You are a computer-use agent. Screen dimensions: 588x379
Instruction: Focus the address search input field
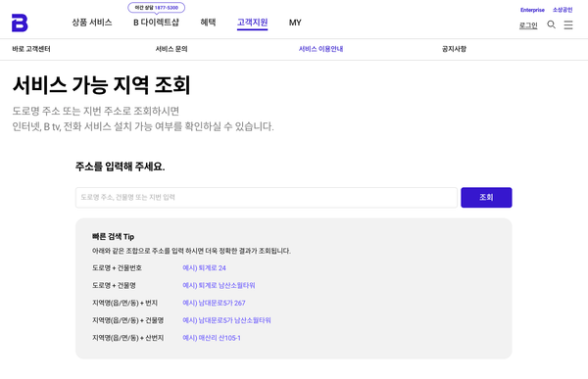tap(267, 197)
